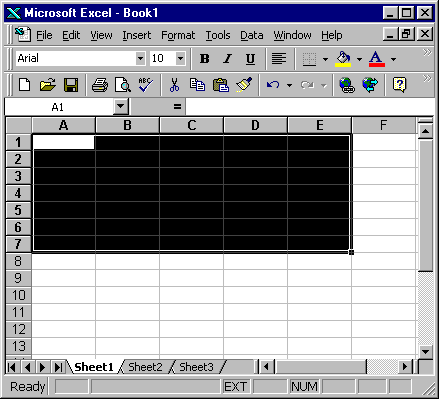439x399 pixels.
Task: Expand the fill color dropdown arrow
Action: [x=359, y=59]
